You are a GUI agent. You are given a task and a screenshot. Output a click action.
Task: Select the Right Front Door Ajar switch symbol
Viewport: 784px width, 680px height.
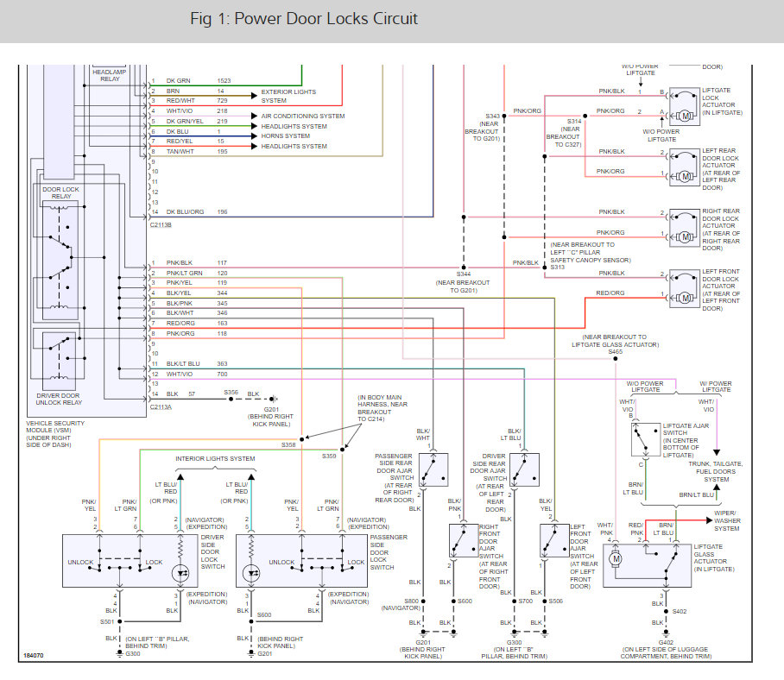[x=464, y=540]
